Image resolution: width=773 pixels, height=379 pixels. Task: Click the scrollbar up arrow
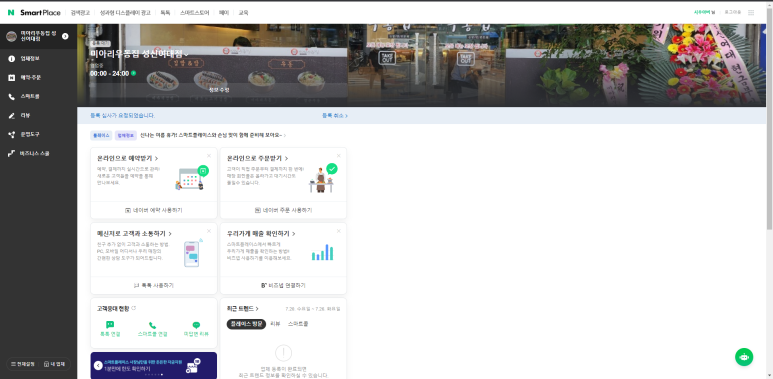click(770, 4)
